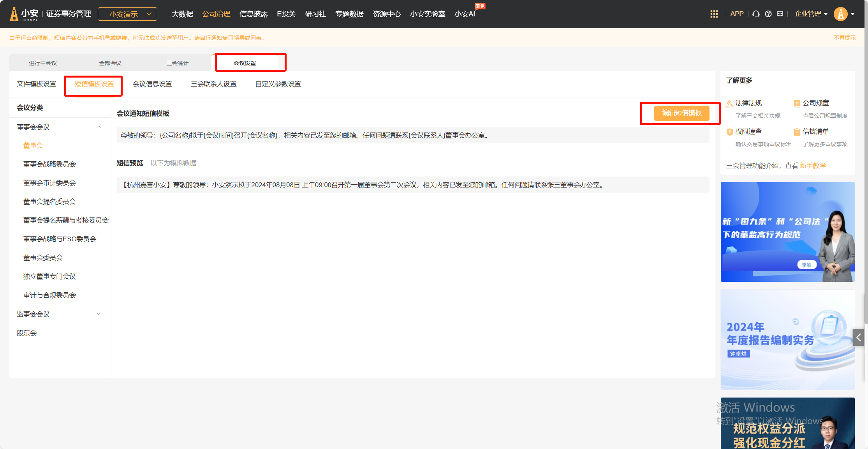The image size is (868, 449).
Task: Click the 不再提示 link
Action: coord(844,38)
